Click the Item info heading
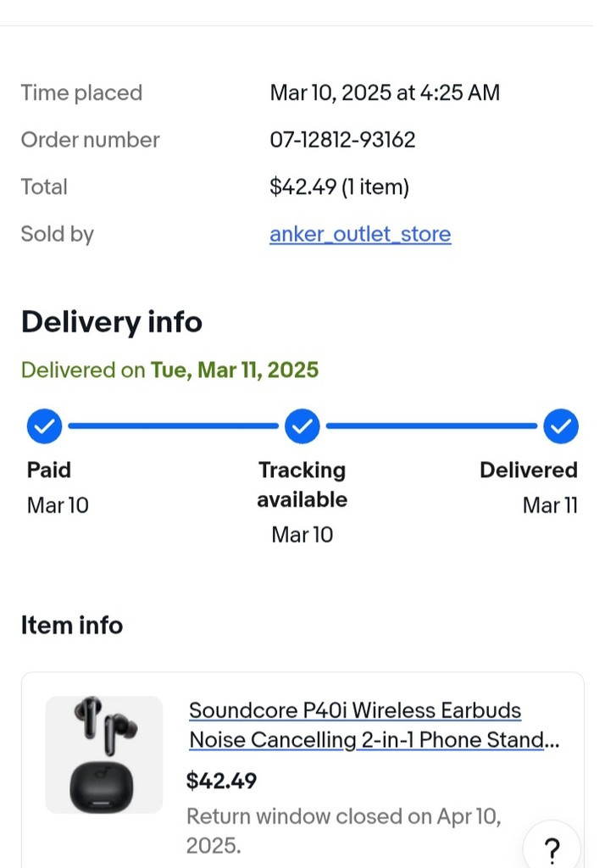605x868 pixels. [72, 626]
